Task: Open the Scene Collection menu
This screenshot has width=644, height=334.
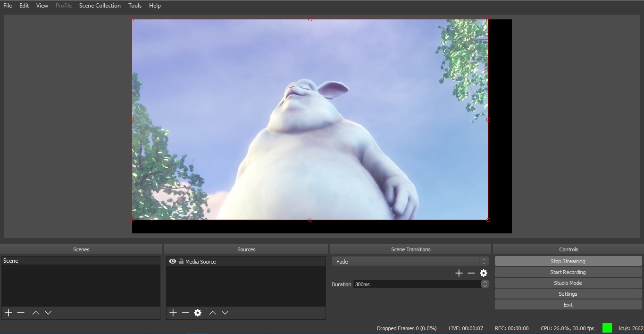Action: [x=100, y=6]
